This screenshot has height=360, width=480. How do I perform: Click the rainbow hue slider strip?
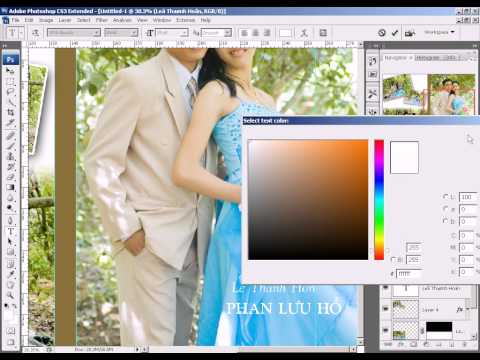pyautogui.click(x=379, y=200)
